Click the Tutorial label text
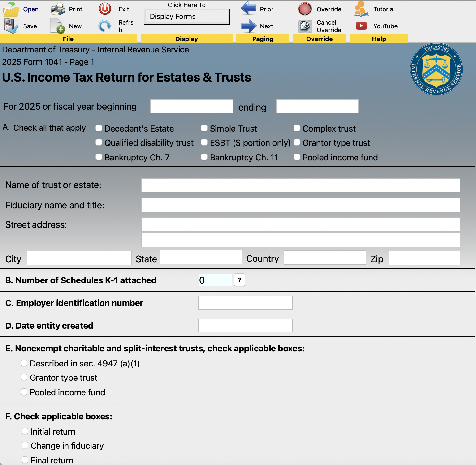The height and width of the screenshot is (465, 476). 384,9
